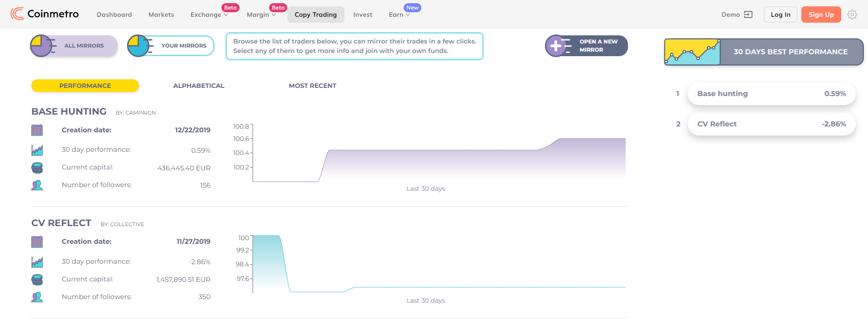Sort mirrors by Performance
Viewport: 868px width, 319px height.
[85, 86]
